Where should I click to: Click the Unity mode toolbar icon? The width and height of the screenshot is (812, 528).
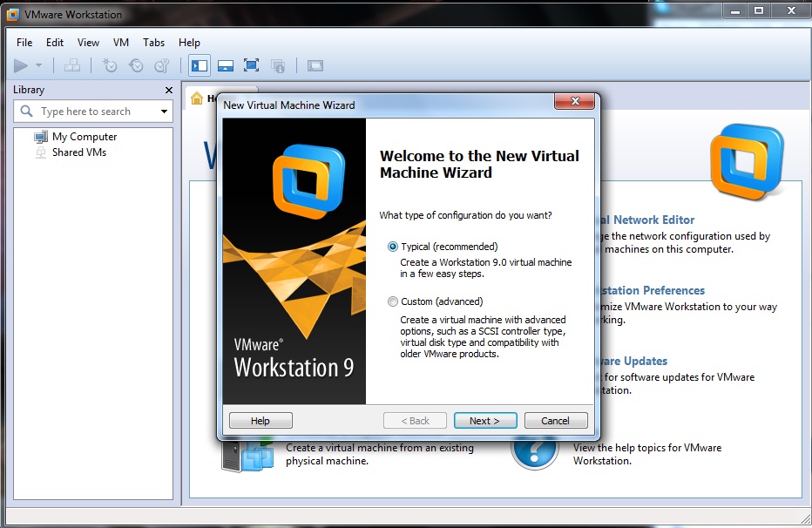tap(278, 65)
